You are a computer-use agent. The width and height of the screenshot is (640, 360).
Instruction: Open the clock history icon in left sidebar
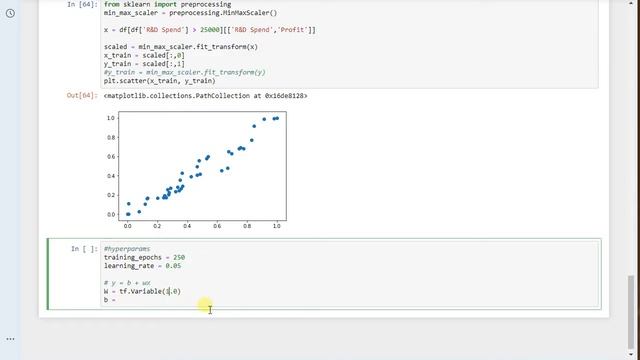coord(10,13)
